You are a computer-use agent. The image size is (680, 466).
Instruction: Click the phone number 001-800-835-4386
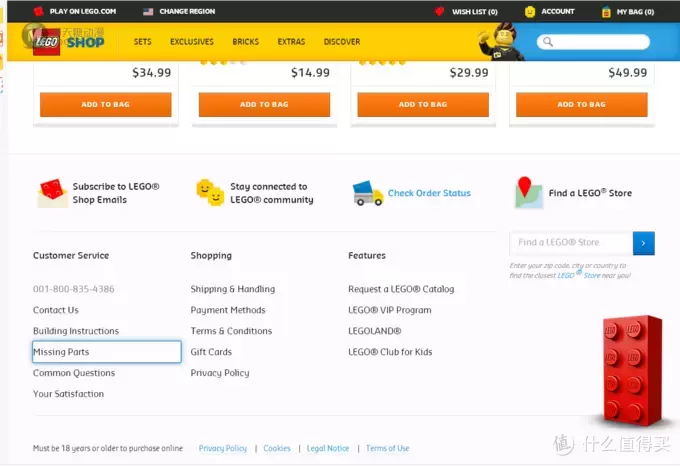tap(74, 289)
